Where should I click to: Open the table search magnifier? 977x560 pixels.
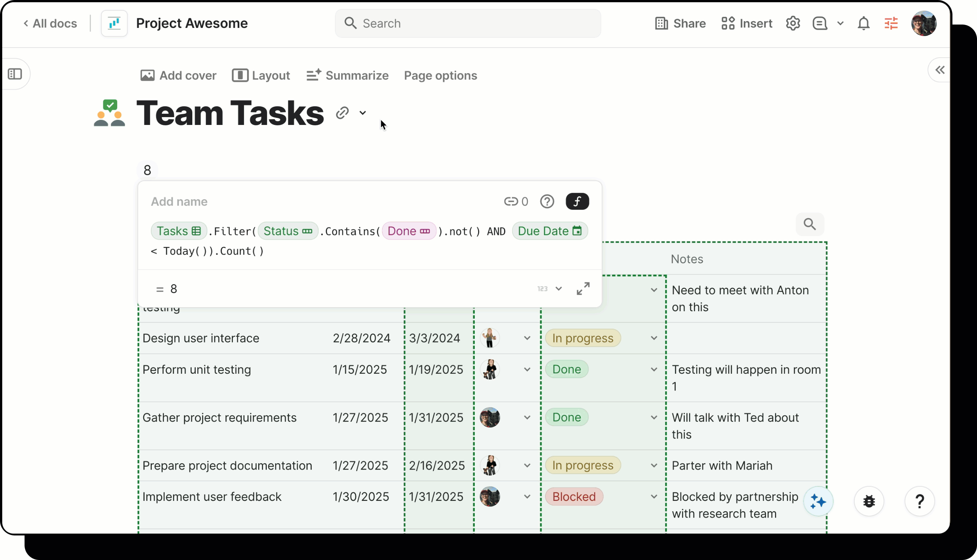pyautogui.click(x=810, y=224)
